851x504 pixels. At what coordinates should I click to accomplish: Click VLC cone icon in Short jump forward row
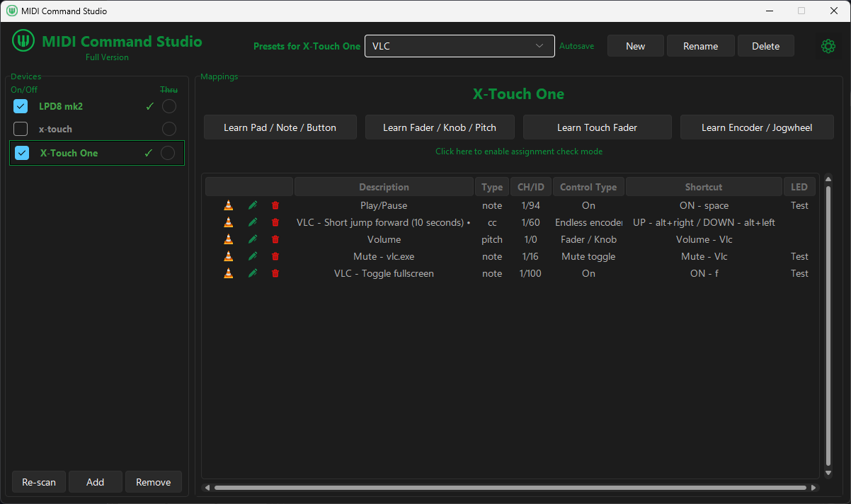coord(228,222)
